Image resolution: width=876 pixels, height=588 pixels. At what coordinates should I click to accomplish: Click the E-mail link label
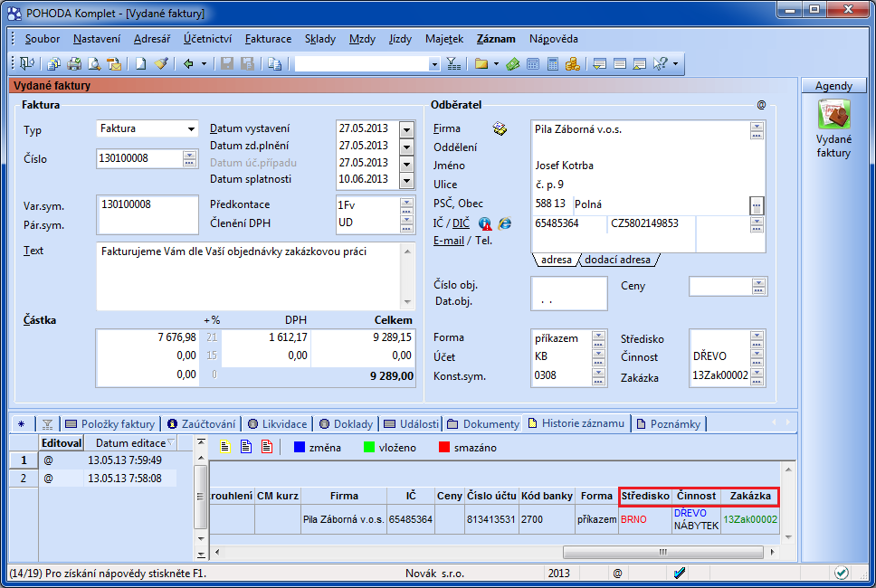[x=449, y=241]
